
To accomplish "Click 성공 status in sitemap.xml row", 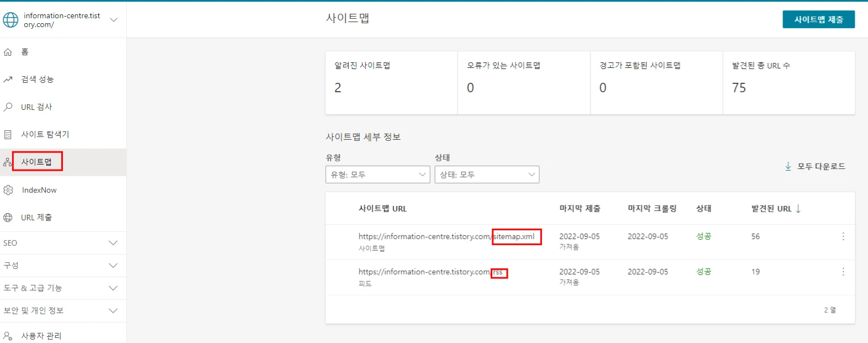I will click(704, 236).
